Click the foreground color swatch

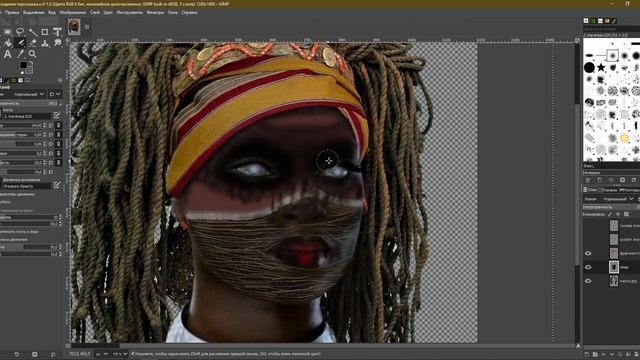(x=23, y=65)
